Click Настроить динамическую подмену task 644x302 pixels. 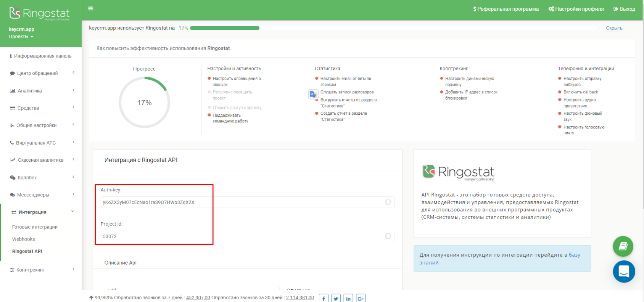pyautogui.click(x=469, y=82)
